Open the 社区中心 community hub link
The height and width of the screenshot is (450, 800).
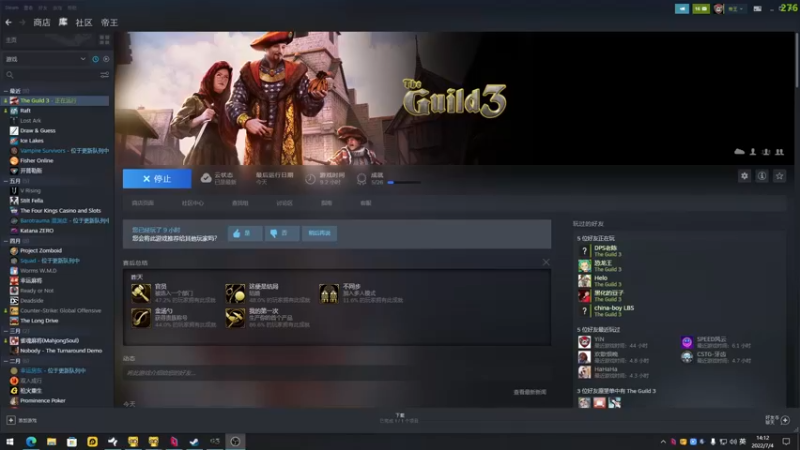point(192,203)
